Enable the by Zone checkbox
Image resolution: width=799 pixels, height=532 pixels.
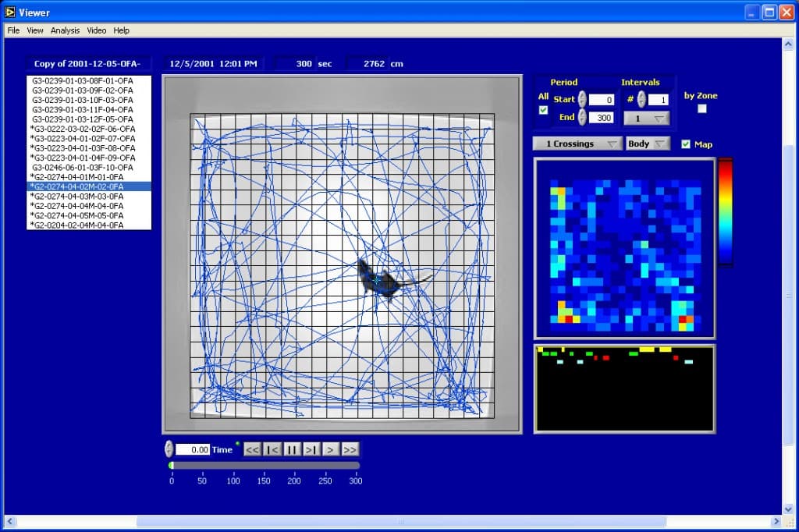click(x=701, y=108)
